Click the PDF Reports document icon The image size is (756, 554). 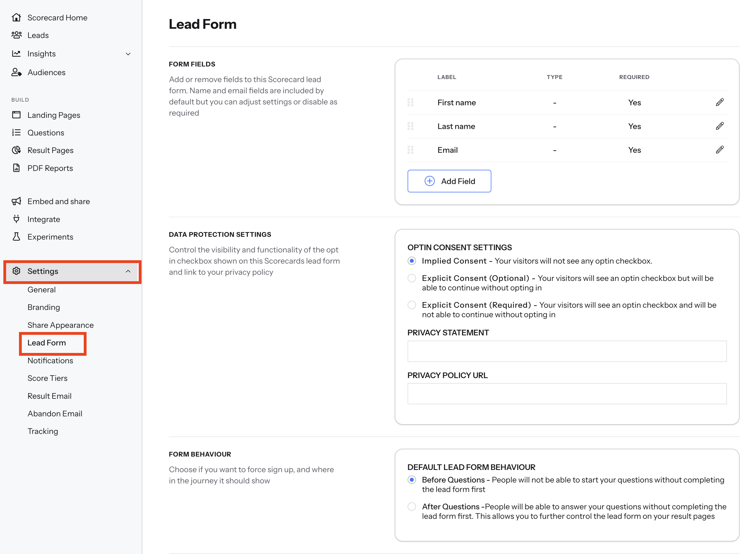[16, 168]
